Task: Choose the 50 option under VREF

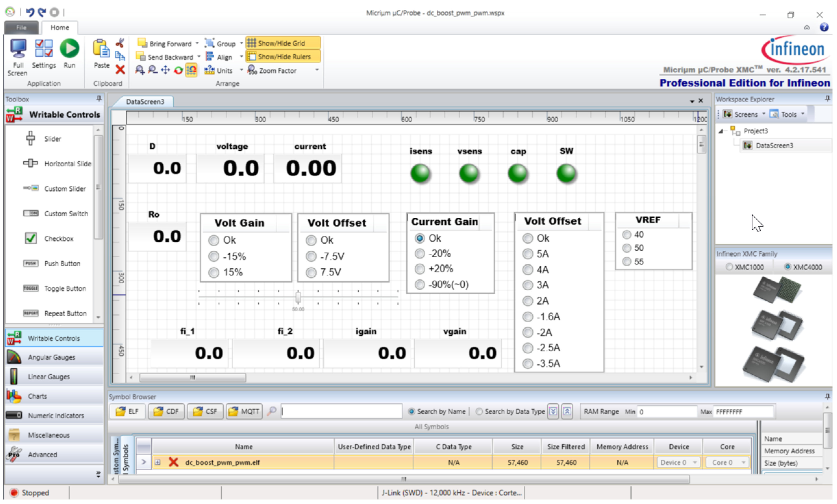Action: [627, 248]
